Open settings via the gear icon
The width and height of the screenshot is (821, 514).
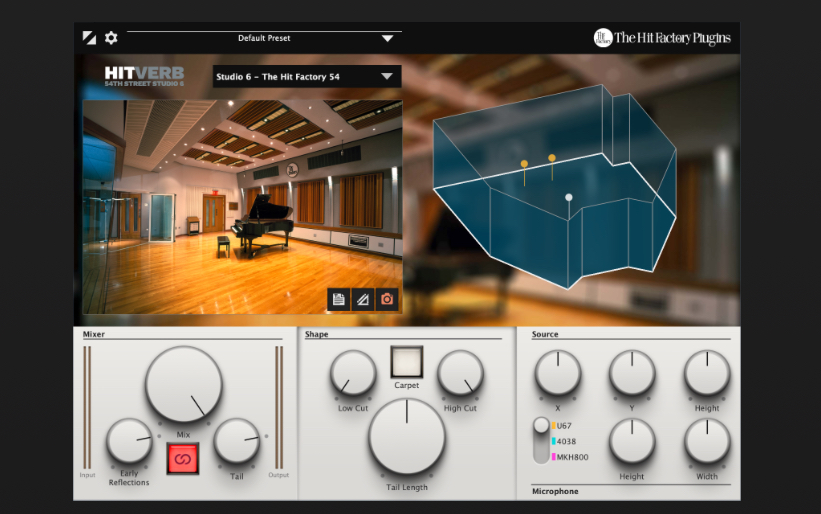click(x=111, y=38)
